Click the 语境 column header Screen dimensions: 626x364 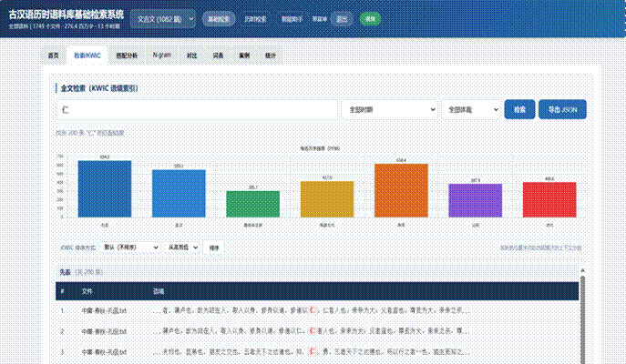coord(159,291)
